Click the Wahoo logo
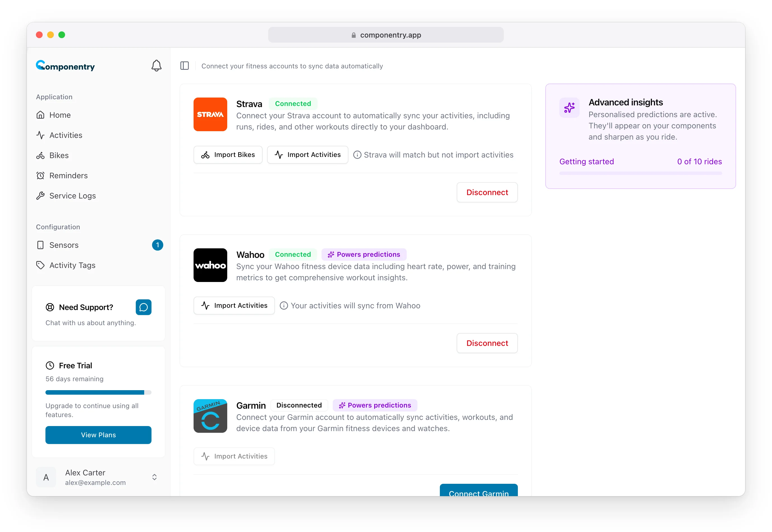 [210, 265]
